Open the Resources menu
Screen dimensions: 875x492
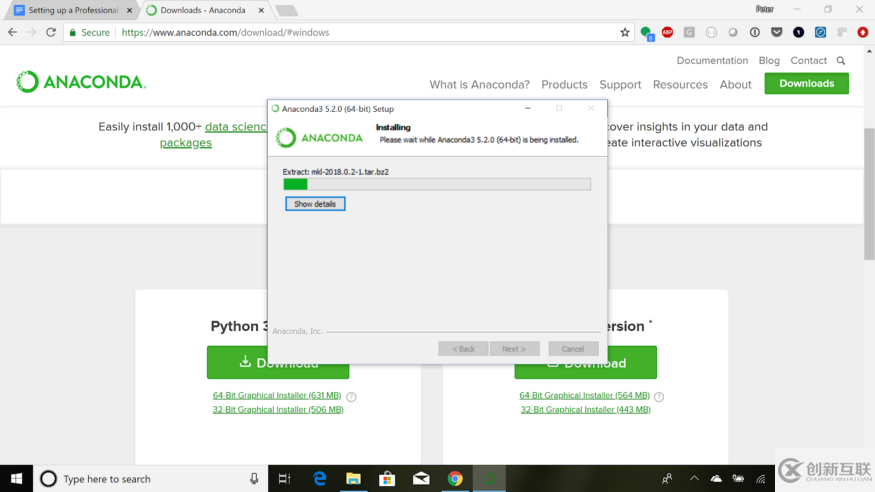coord(680,84)
